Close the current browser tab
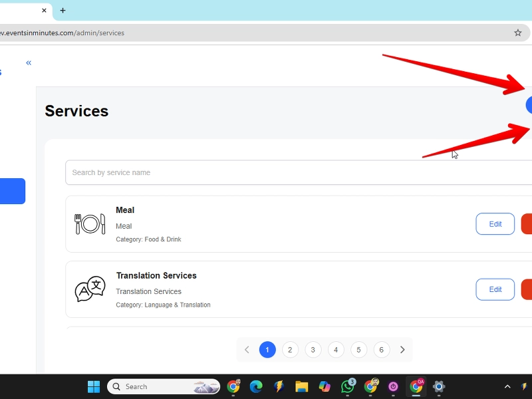Image resolution: width=532 pixels, height=399 pixels. coord(45,11)
